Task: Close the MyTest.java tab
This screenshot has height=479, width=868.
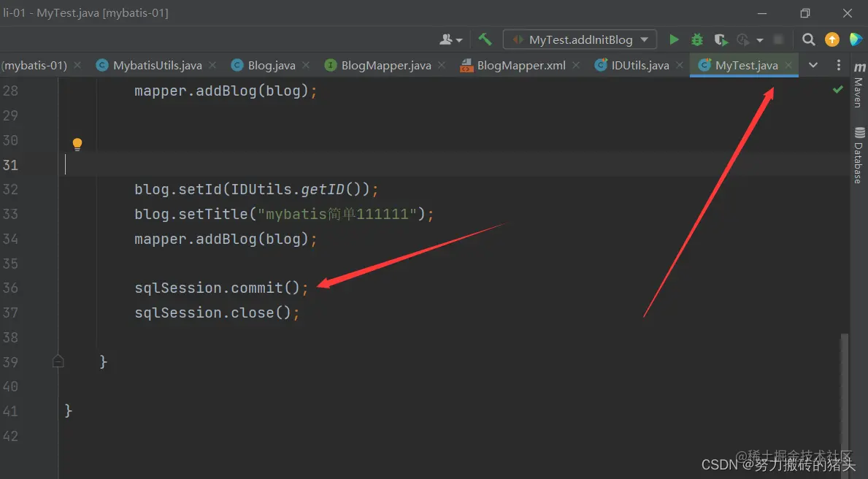Action: pyautogui.click(x=789, y=65)
